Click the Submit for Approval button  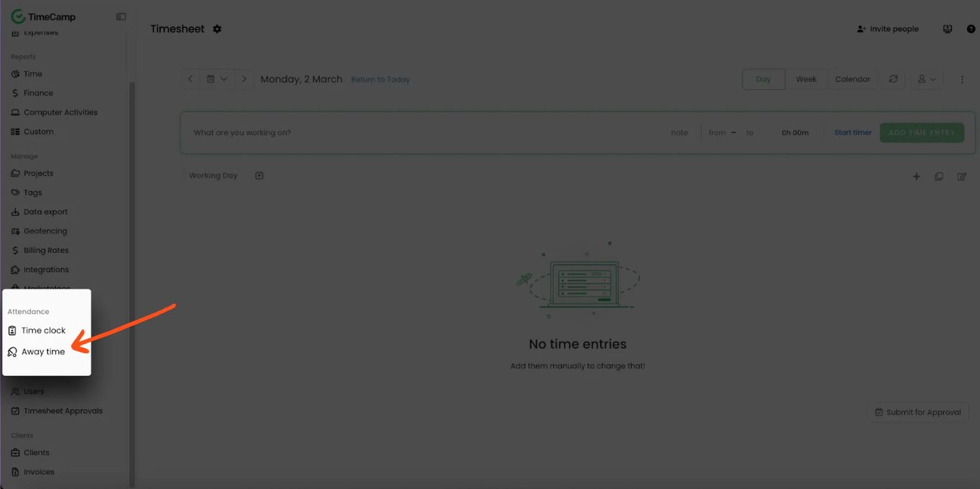[x=918, y=413]
